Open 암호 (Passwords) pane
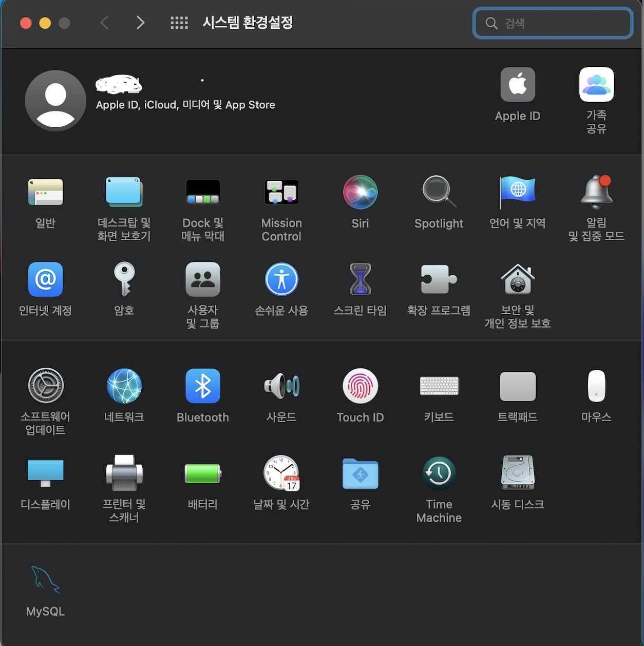 pyautogui.click(x=124, y=279)
